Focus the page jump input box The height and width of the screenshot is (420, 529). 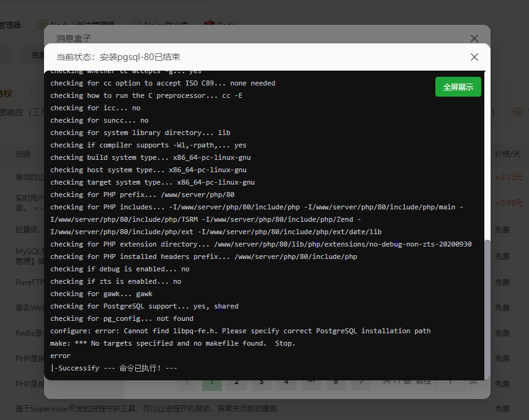[x=450, y=382]
